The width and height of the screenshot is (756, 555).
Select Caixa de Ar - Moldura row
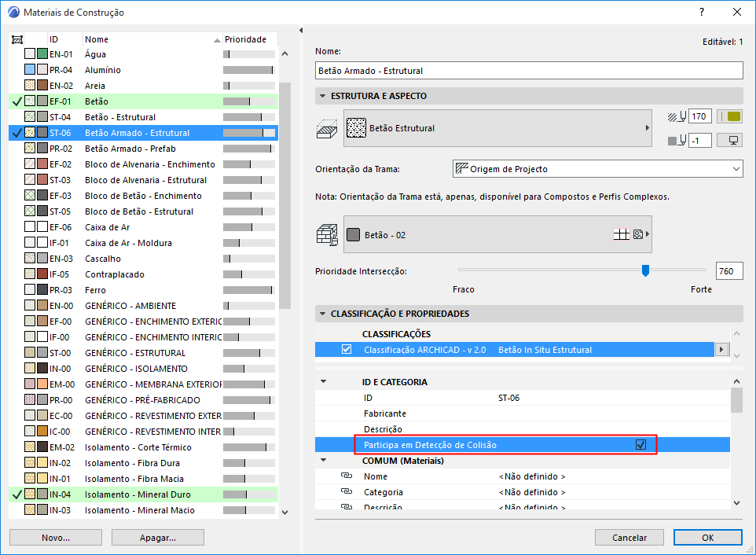click(x=143, y=243)
